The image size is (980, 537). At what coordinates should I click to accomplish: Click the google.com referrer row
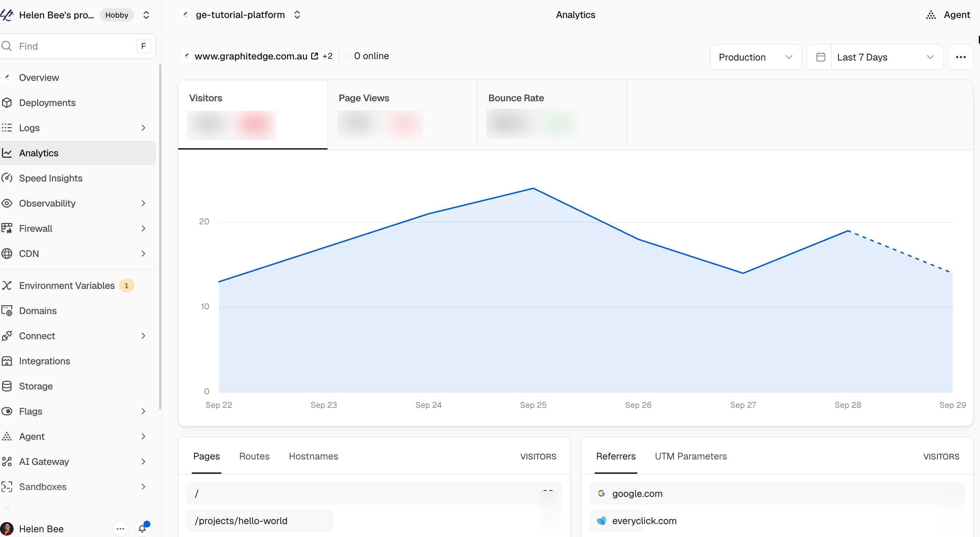coord(777,493)
